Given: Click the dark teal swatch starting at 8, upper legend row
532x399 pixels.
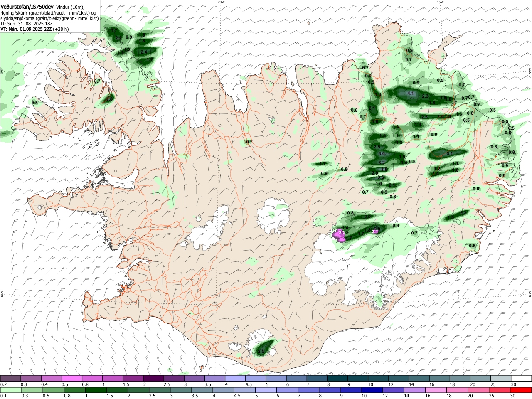Looking at the screenshot, I should (337, 378).
